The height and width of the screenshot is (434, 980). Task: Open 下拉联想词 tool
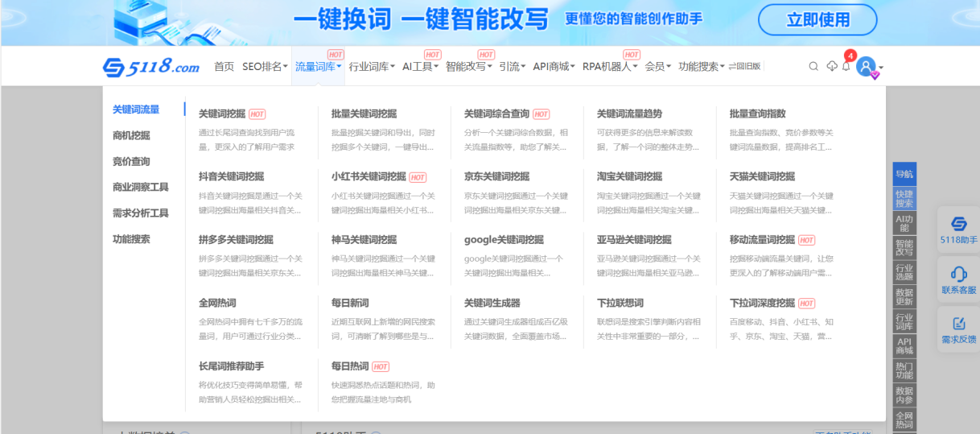click(x=620, y=303)
